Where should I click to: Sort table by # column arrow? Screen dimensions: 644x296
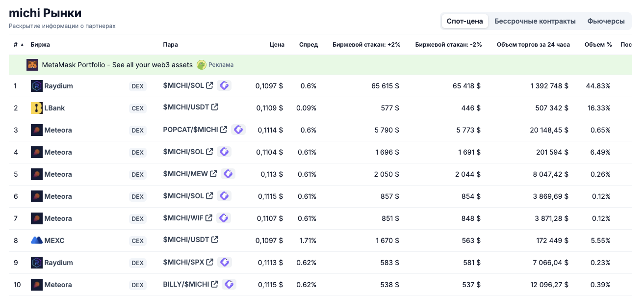point(22,45)
